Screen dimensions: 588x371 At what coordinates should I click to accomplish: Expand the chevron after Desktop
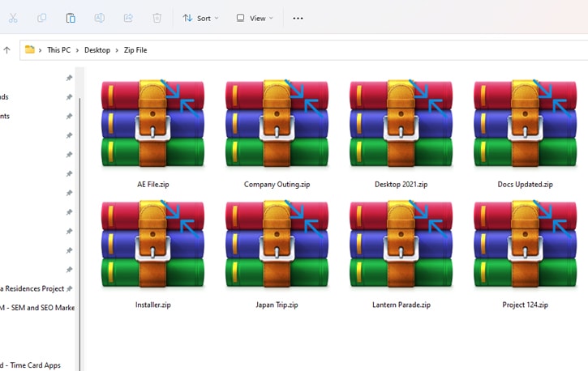click(117, 50)
